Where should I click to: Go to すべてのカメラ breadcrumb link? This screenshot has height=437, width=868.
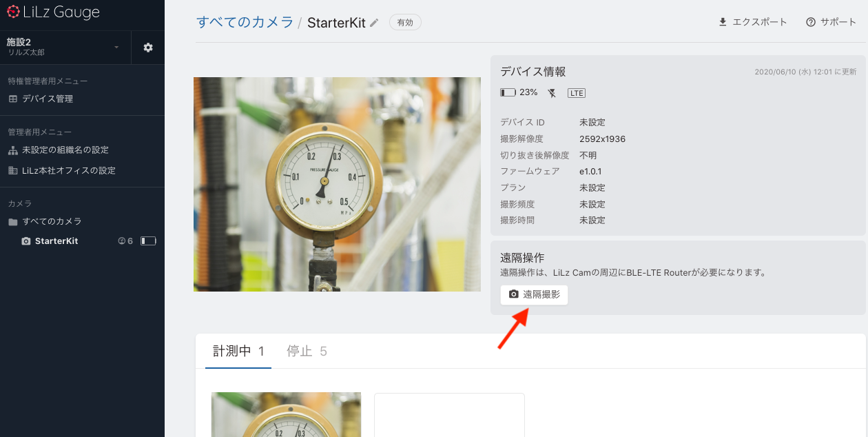[245, 22]
